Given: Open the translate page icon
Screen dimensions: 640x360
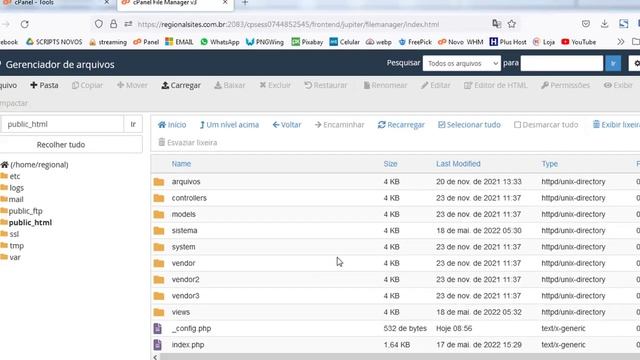Looking at the screenshot, I should pos(497,24).
